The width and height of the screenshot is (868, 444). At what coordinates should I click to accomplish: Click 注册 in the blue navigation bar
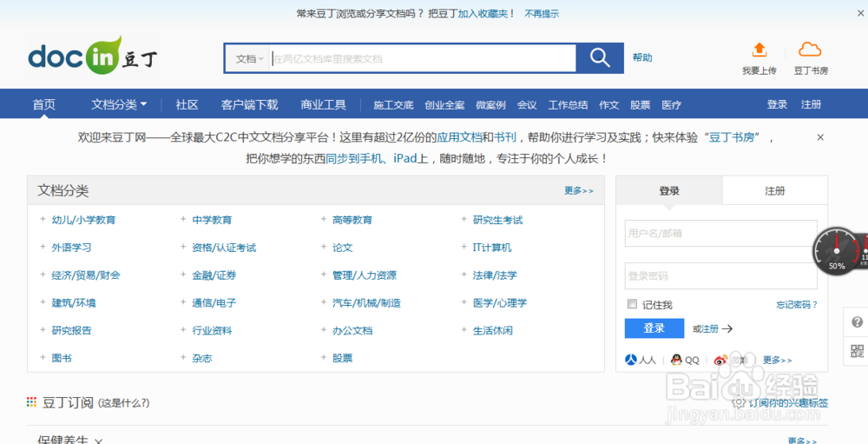tap(811, 104)
